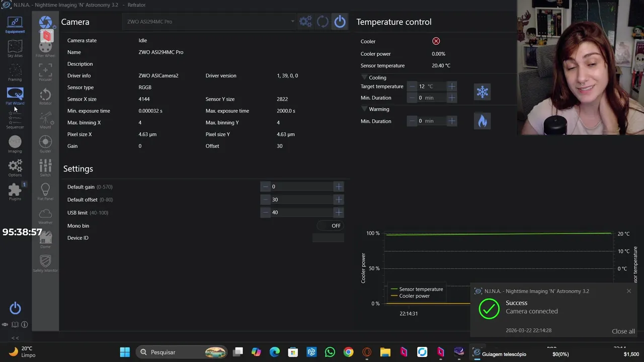
Task: Select the Guider equipment icon
Action: pos(45,144)
